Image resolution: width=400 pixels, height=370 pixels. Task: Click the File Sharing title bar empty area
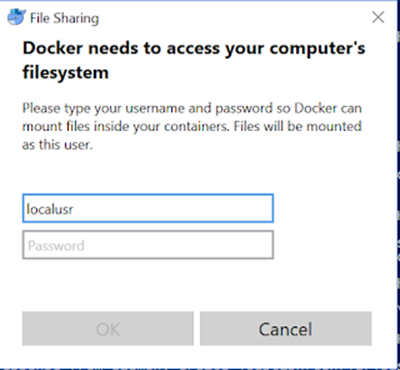pyautogui.click(x=233, y=17)
